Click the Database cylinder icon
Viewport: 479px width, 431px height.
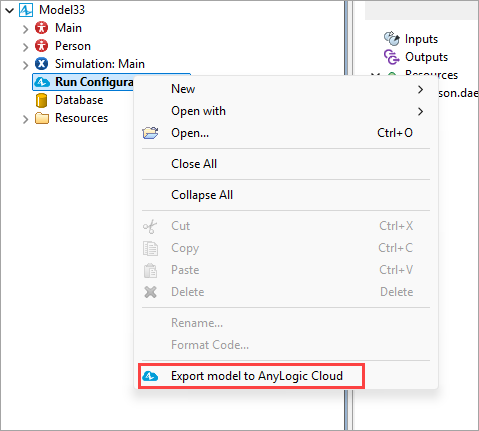coord(41,100)
